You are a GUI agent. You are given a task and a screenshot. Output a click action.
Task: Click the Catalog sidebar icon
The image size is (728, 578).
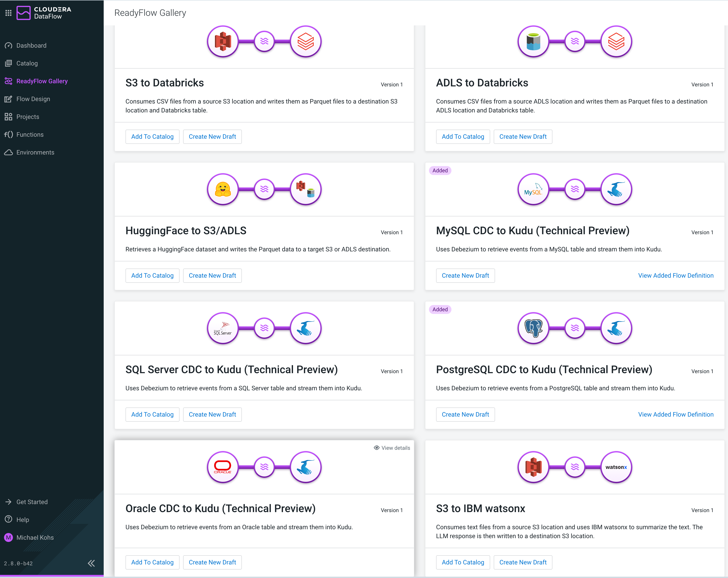pos(8,63)
